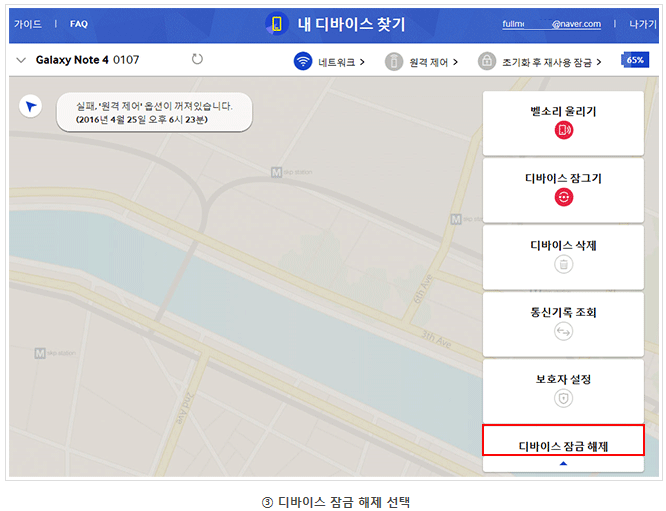Click the blue Wi-Fi network icon
666x511 pixels.
pos(303,61)
